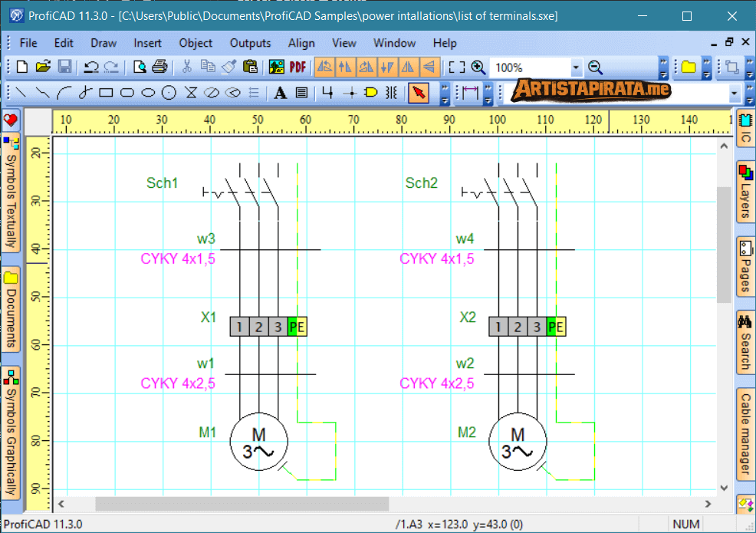
Task: Expand the drawing toolbar overflow options
Action: pos(445,94)
